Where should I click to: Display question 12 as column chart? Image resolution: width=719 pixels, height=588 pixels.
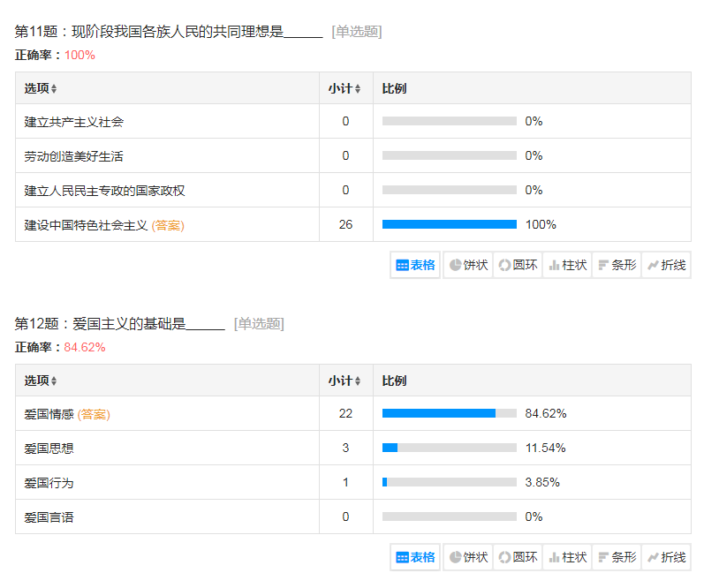[567, 557]
